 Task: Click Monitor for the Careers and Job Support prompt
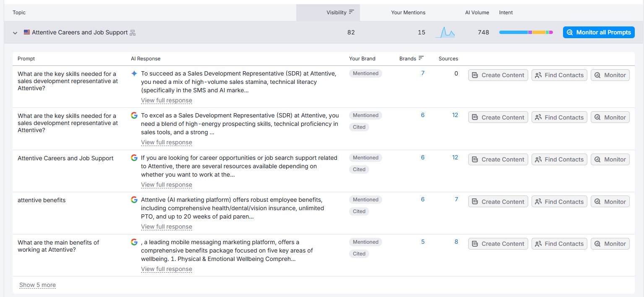[x=610, y=159]
